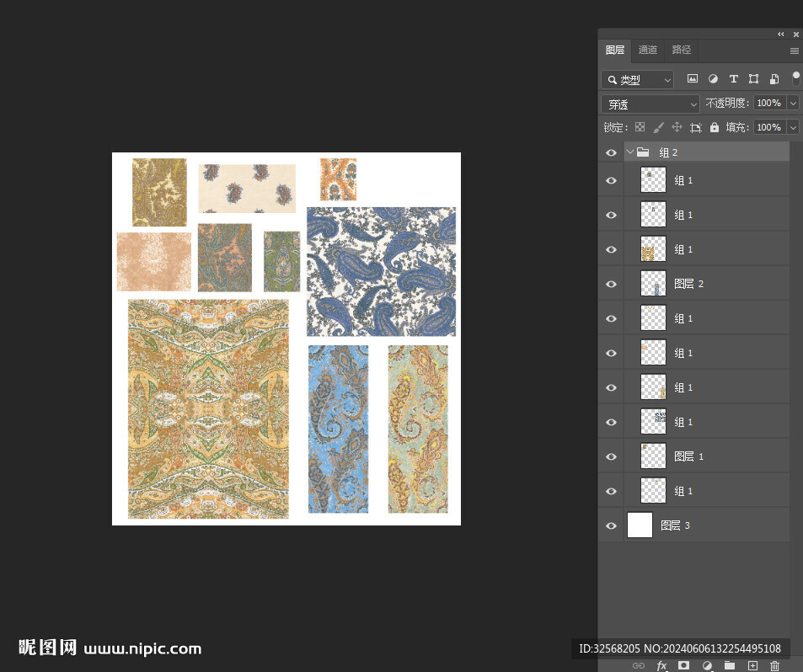Open the layers panel options menu
The width and height of the screenshot is (803, 672).
coord(795,51)
